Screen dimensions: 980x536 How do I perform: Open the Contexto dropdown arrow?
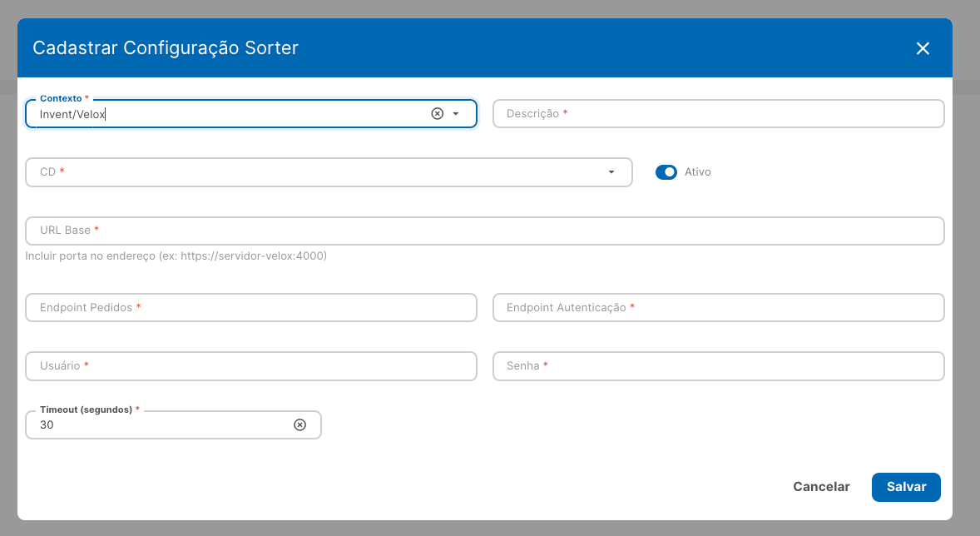click(x=456, y=114)
